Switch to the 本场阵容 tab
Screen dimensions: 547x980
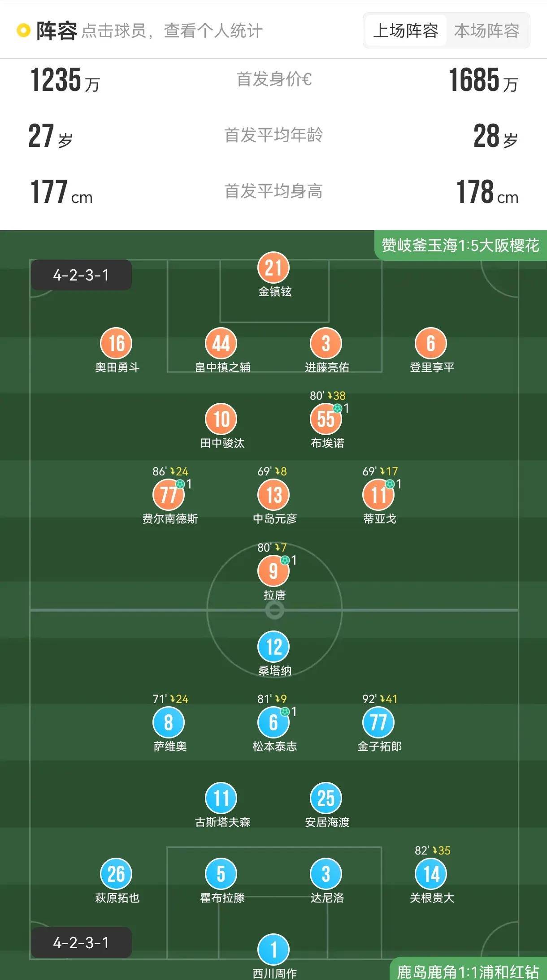pyautogui.click(x=486, y=31)
